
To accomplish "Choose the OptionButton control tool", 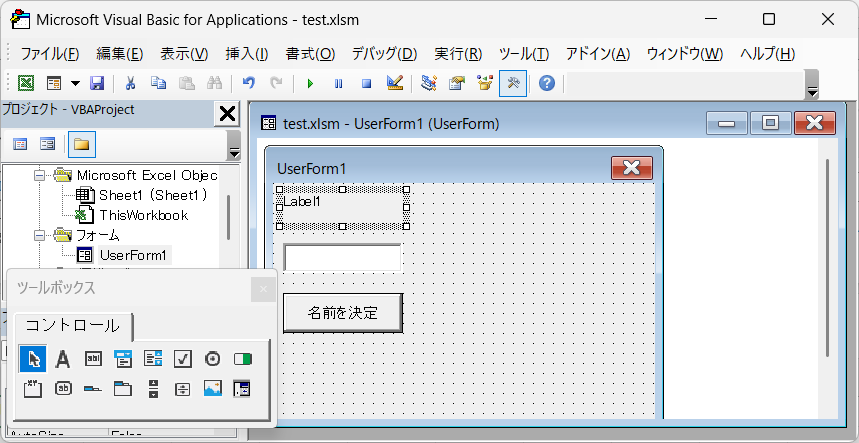I will pyautogui.click(x=213, y=359).
